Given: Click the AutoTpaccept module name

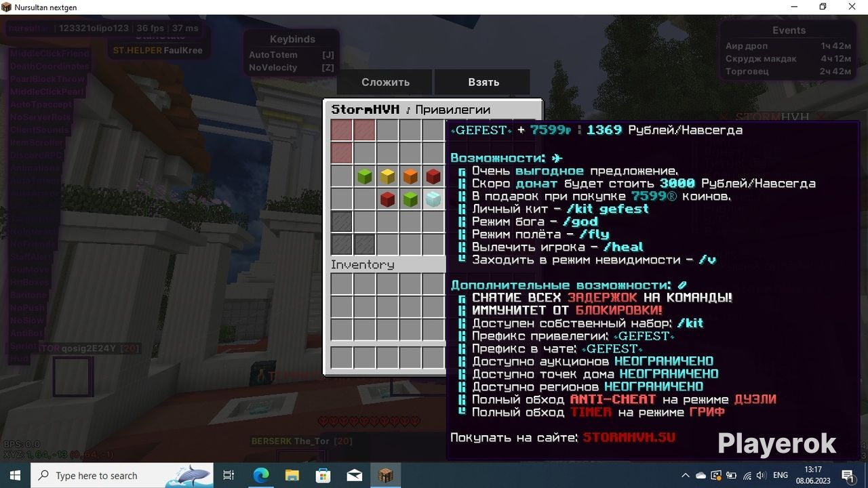Looking at the screenshot, I should coord(41,105).
